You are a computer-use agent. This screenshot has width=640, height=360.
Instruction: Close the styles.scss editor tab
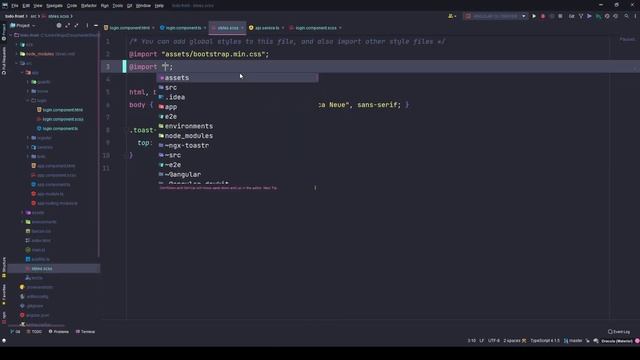pos(242,28)
